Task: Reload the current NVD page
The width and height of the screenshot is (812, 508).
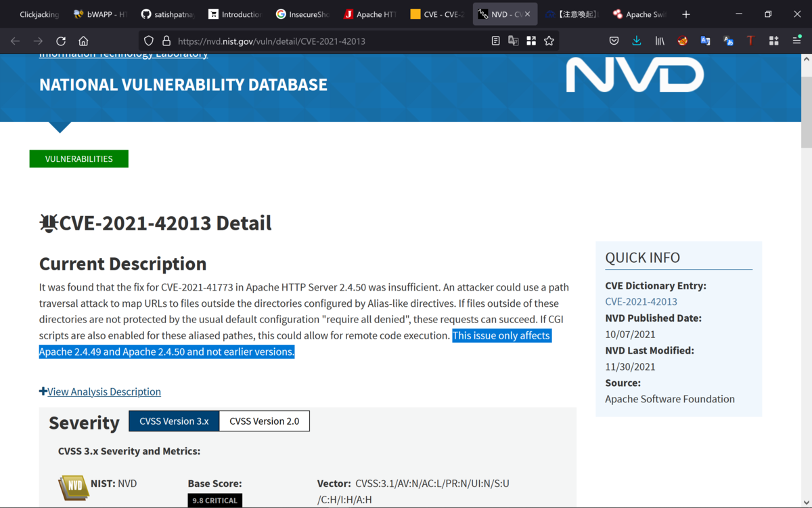Action: pyautogui.click(x=61, y=41)
